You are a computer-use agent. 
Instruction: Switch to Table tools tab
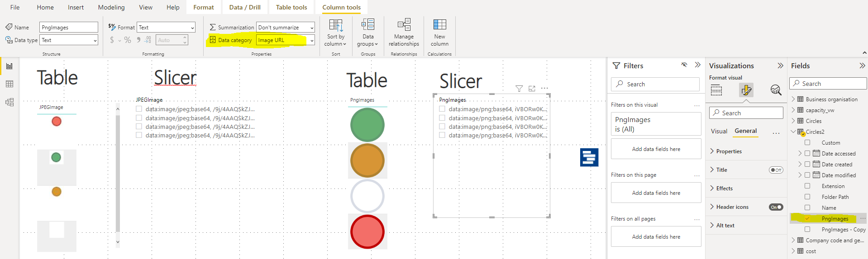tap(291, 7)
